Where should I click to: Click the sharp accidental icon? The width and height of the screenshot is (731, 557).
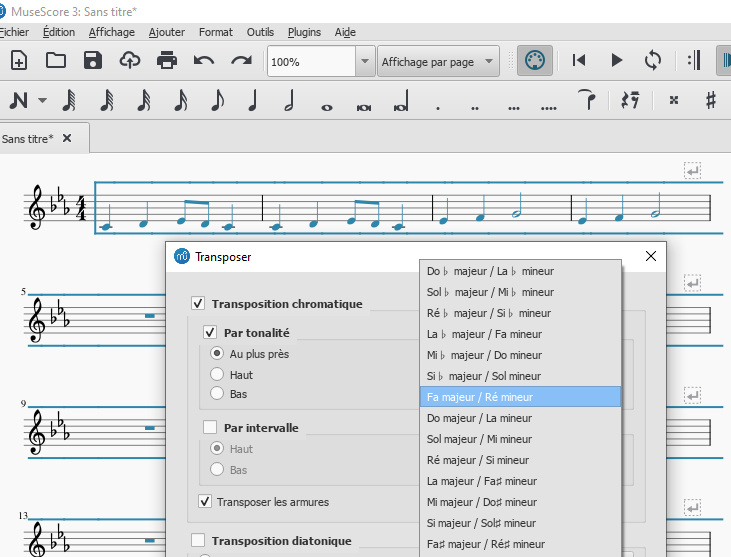click(x=711, y=100)
